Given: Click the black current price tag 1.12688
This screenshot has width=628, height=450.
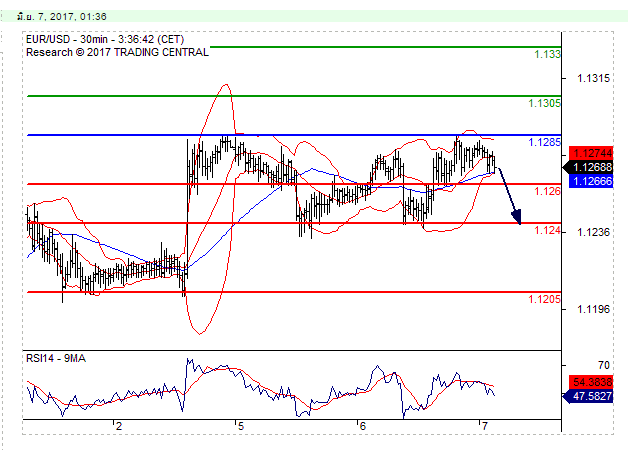Looking at the screenshot, I should pos(589,167).
